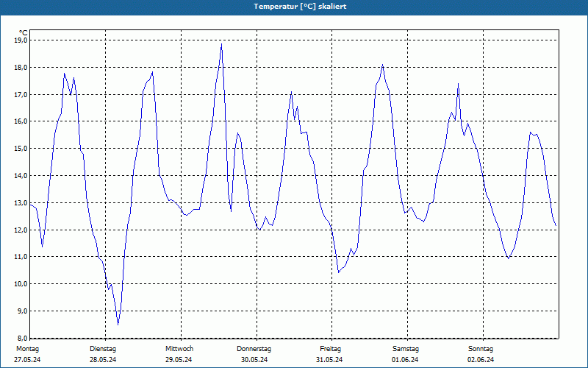Click the Montag day label
588x368 pixels.
pyautogui.click(x=27, y=349)
